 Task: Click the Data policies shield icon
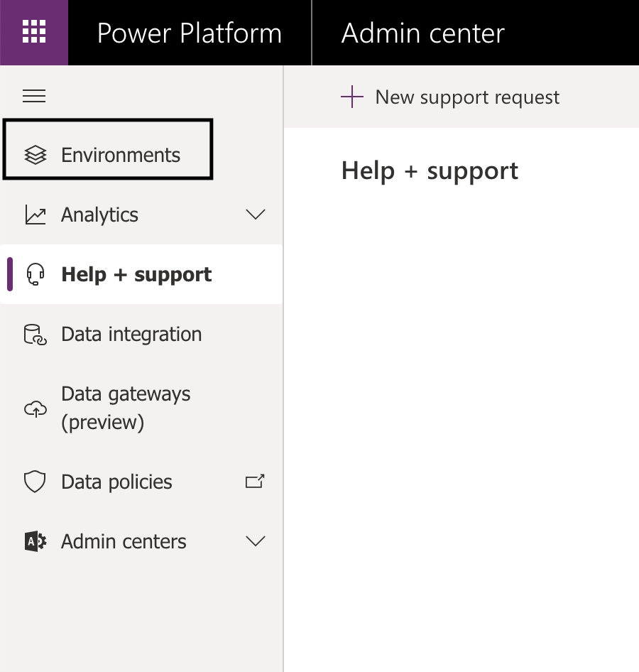tap(35, 482)
